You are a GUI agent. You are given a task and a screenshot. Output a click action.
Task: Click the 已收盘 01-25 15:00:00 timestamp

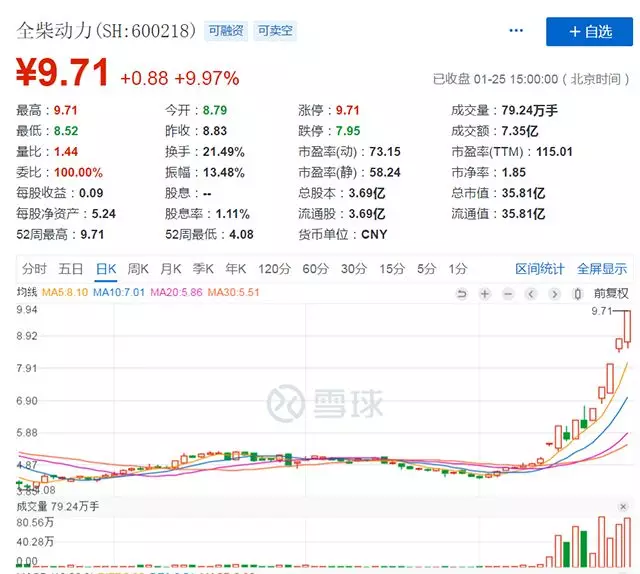coord(531,79)
